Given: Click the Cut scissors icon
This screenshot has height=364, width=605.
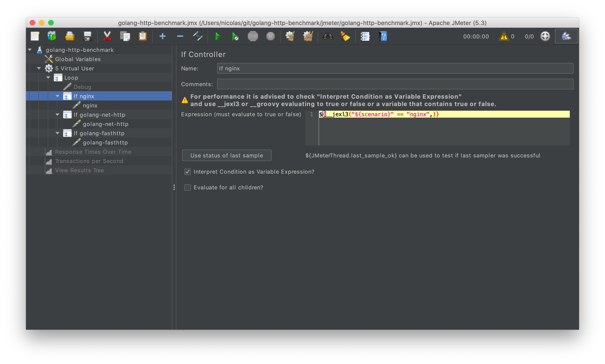Looking at the screenshot, I should point(107,37).
